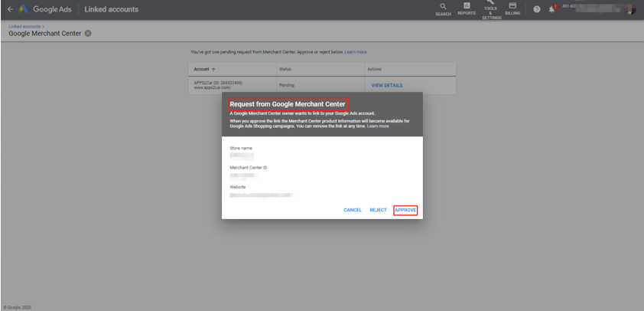Click Learn more next to pending request message
This screenshot has width=644, height=311.
(356, 52)
